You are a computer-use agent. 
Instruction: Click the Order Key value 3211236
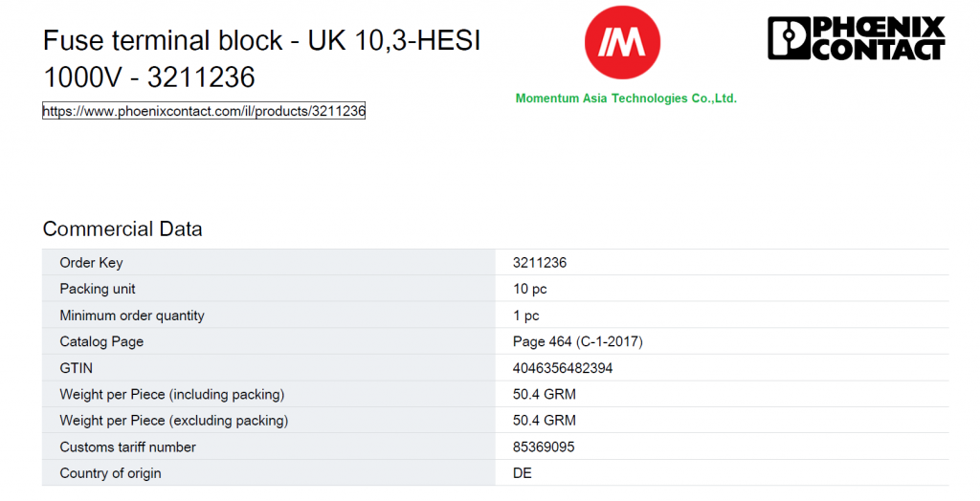coord(540,262)
